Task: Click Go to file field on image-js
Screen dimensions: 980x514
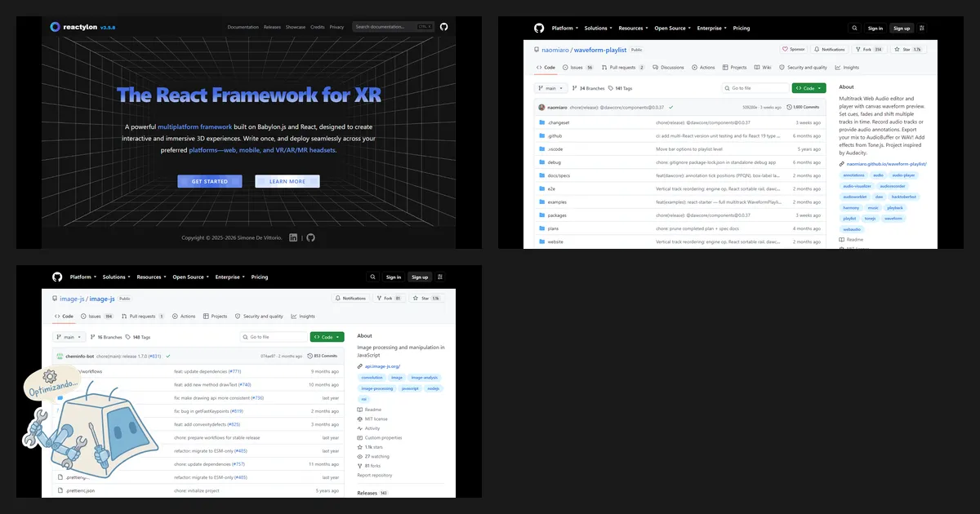Action: 274,337
